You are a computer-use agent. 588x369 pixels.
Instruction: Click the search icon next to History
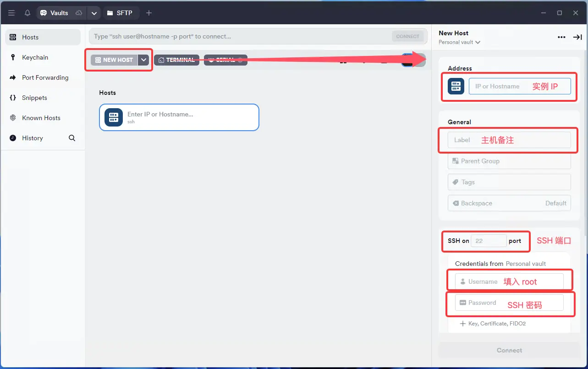(72, 138)
